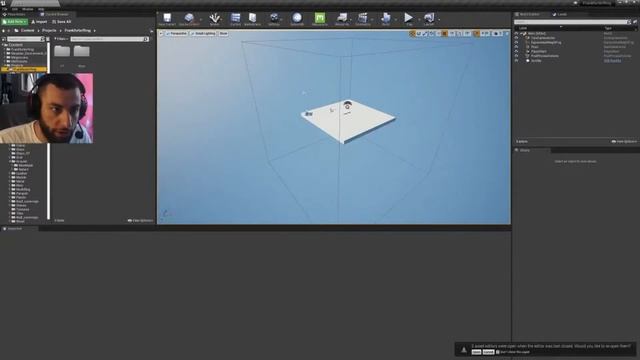Toggle visibility of bottom outliner row
640x360 pixels.
coord(516,60)
